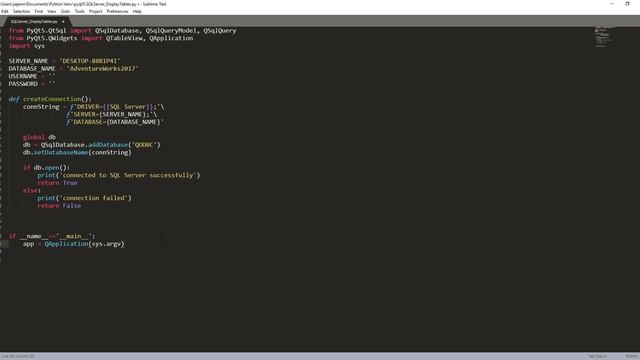Open the Selection menu
The image size is (640, 360).
(x=21, y=11)
